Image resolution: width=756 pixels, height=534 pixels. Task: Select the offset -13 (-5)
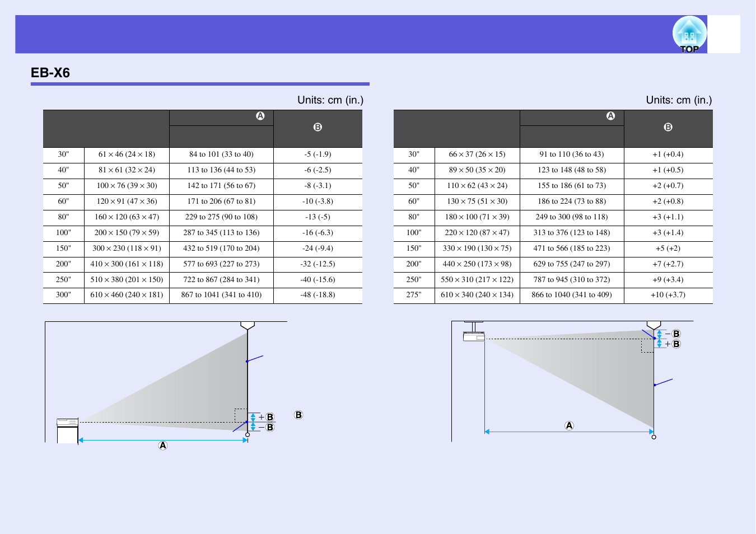[318, 217]
